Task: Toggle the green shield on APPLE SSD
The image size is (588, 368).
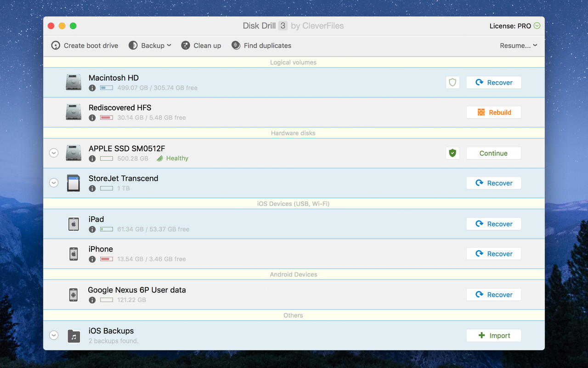Action: (452, 153)
